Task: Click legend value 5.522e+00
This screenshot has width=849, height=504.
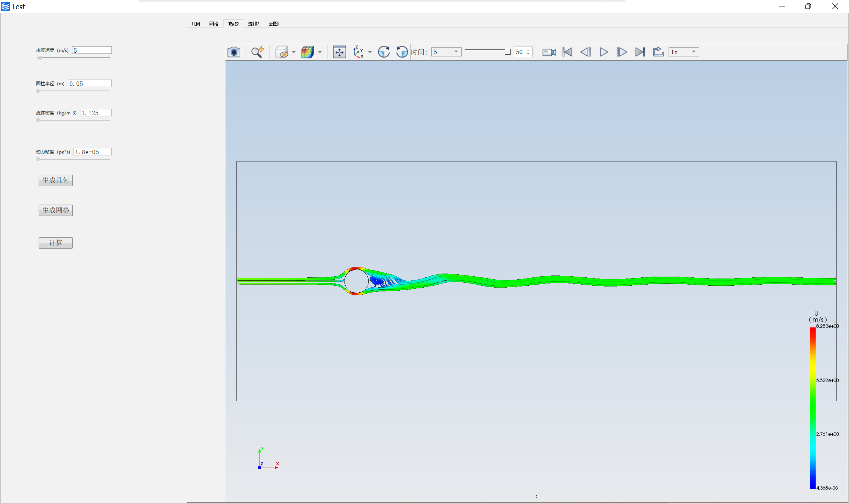Action: [827, 380]
